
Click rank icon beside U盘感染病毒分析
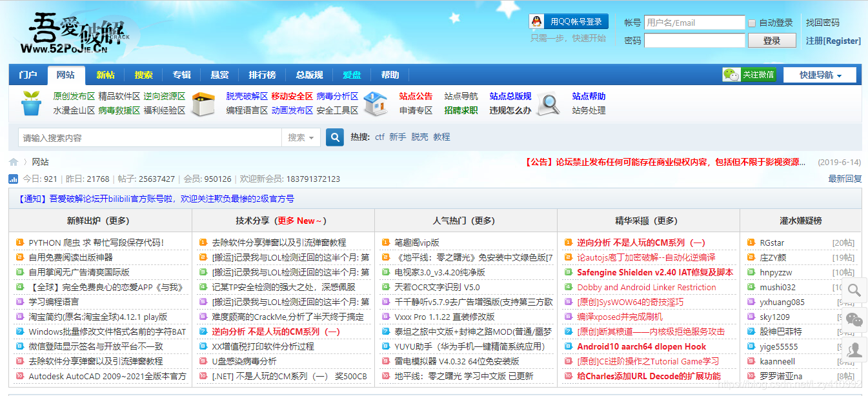[203, 361]
